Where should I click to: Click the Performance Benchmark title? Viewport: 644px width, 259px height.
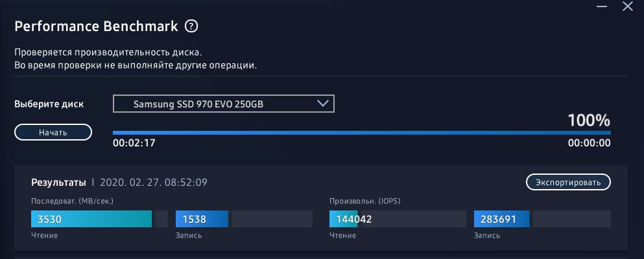click(96, 27)
